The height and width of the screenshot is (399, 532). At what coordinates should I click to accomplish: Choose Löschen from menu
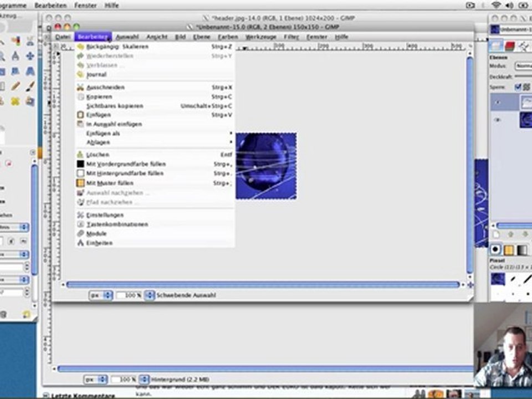(x=155, y=155)
